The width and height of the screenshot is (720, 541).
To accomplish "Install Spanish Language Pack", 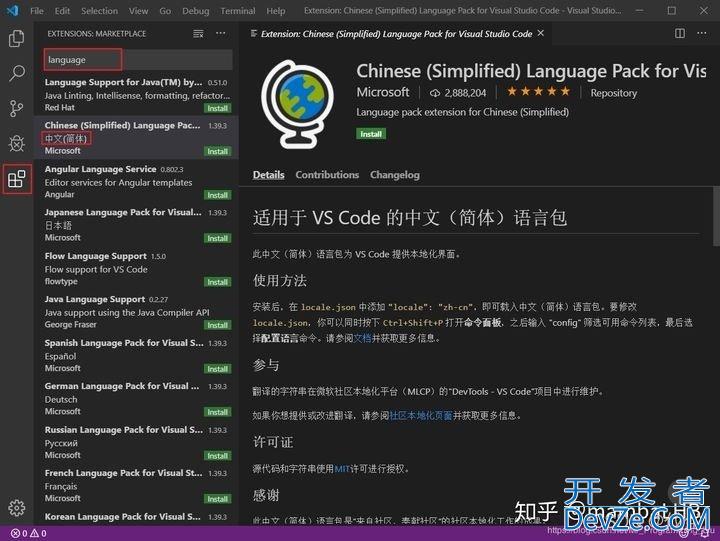I will pos(217,369).
